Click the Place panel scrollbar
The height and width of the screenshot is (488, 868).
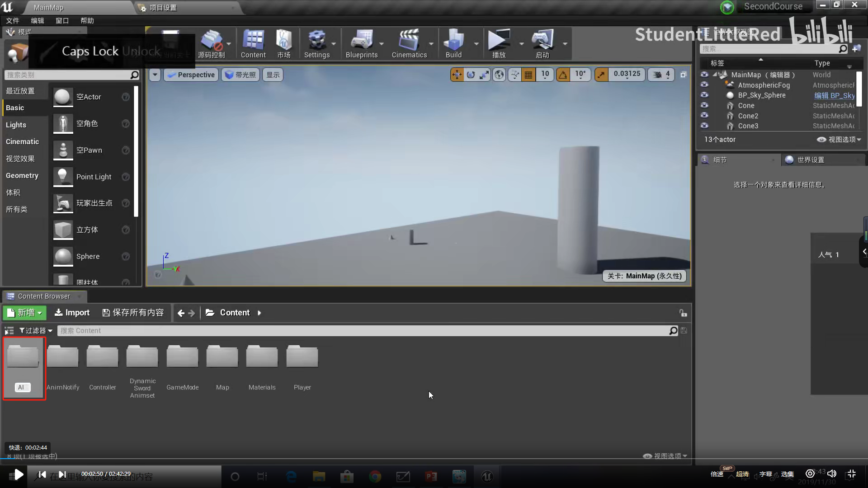pyautogui.click(x=136, y=151)
